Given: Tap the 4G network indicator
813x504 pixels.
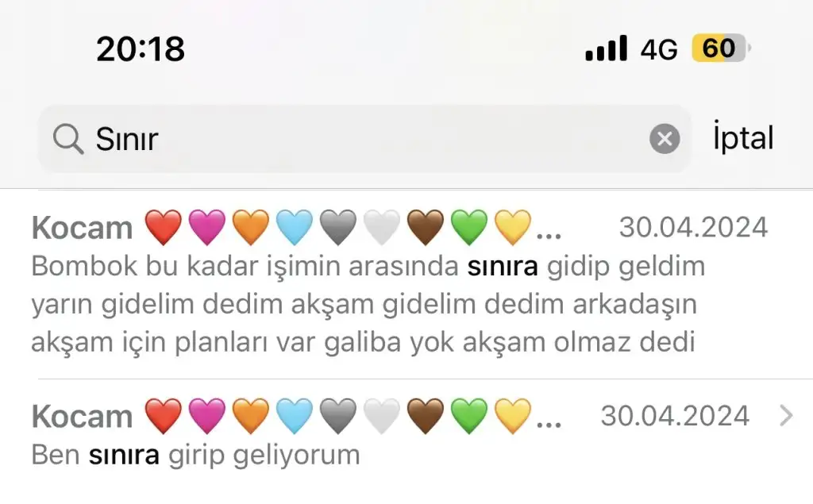Looking at the screenshot, I should tap(658, 49).
